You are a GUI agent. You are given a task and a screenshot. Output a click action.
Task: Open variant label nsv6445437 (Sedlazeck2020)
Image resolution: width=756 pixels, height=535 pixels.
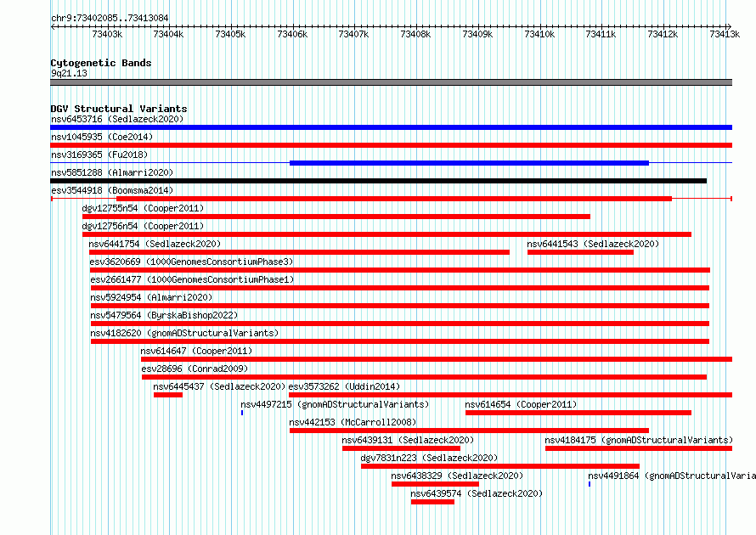[219, 386]
